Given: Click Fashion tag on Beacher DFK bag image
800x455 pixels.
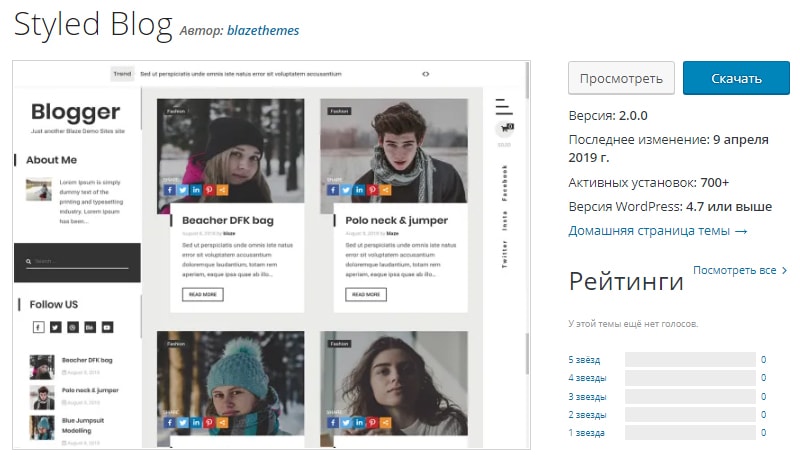Looking at the screenshot, I should pyautogui.click(x=176, y=111).
